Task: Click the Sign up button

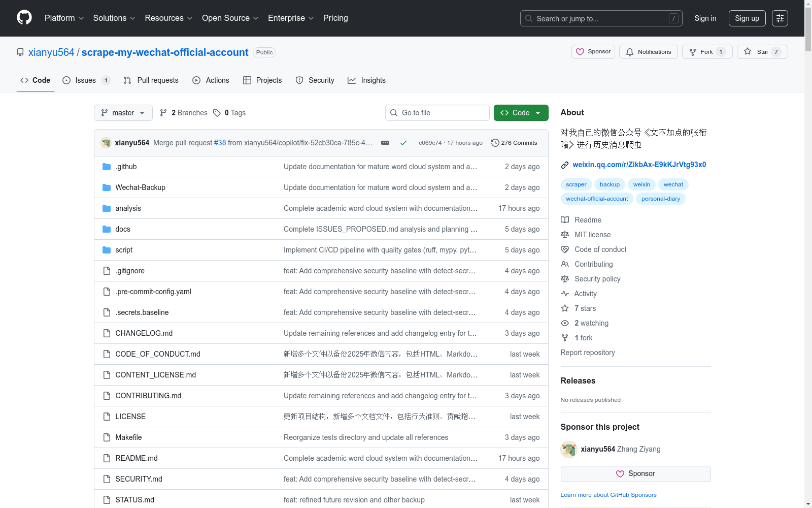Action: (747, 18)
